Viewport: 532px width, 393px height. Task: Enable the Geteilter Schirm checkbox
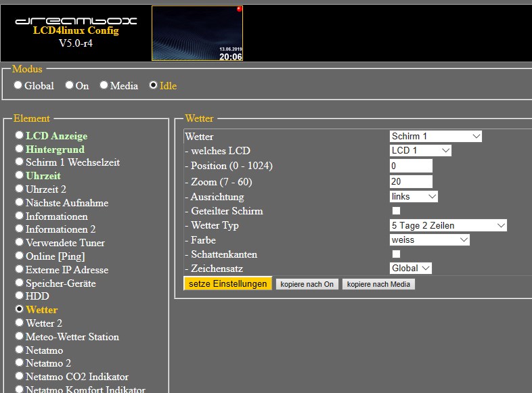(x=397, y=211)
